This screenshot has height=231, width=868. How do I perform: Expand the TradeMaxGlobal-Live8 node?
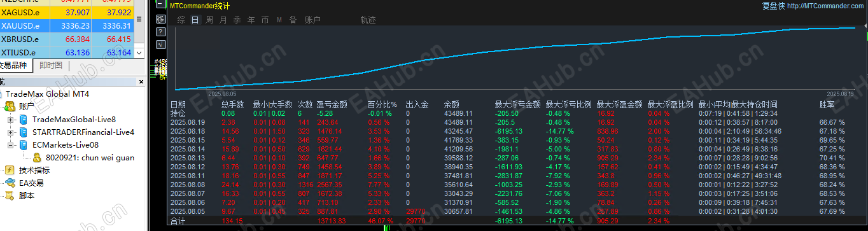[11, 120]
